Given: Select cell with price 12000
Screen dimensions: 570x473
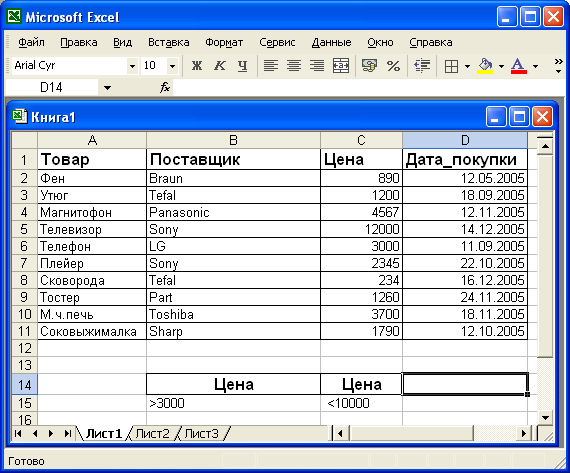Looking at the screenshot, I should 361,229.
